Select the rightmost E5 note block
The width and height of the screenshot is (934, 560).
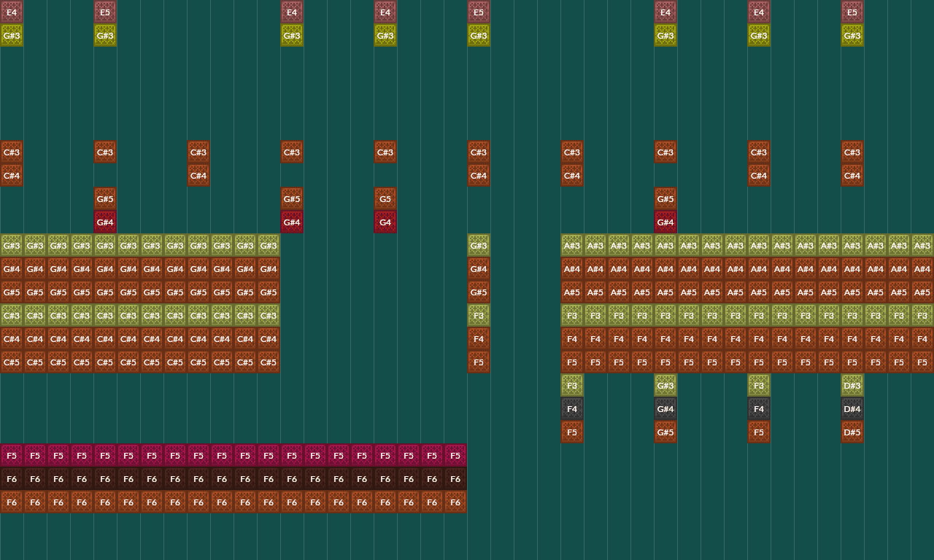click(852, 12)
